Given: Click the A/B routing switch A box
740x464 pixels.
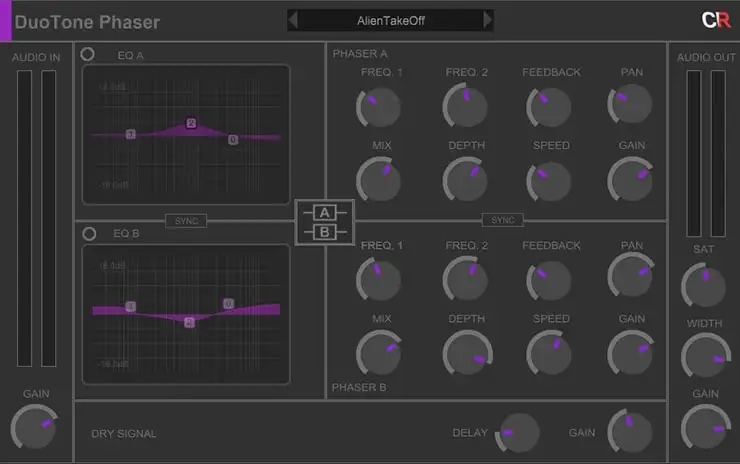Looking at the screenshot, I should click(x=325, y=213).
